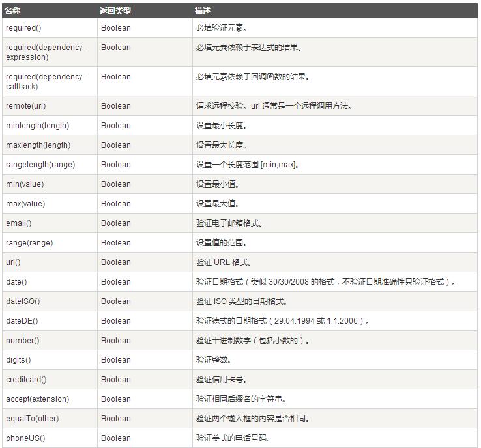481x448 pixels.
Task: Click description 请求远程校验 for remote(url)
Action: [274, 106]
